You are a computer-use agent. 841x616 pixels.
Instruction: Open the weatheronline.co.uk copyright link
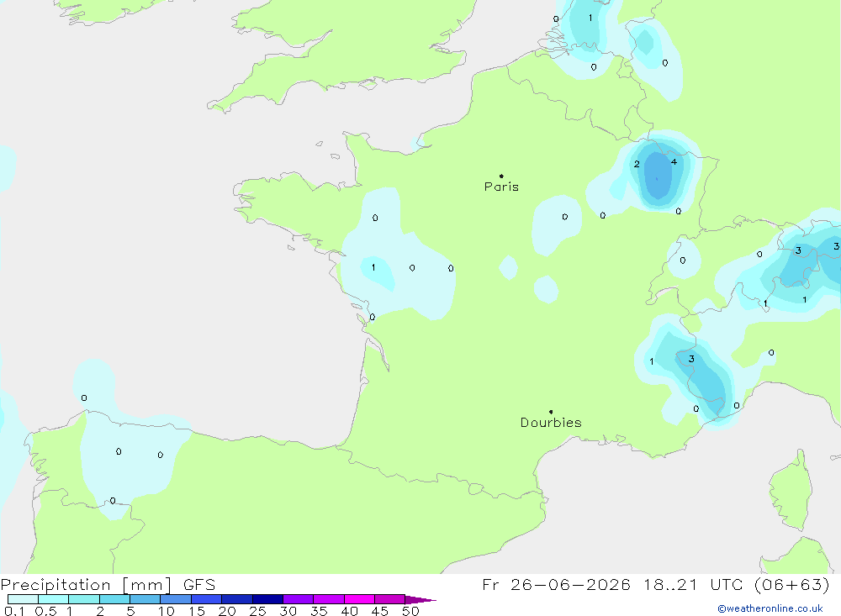pyautogui.click(x=770, y=608)
